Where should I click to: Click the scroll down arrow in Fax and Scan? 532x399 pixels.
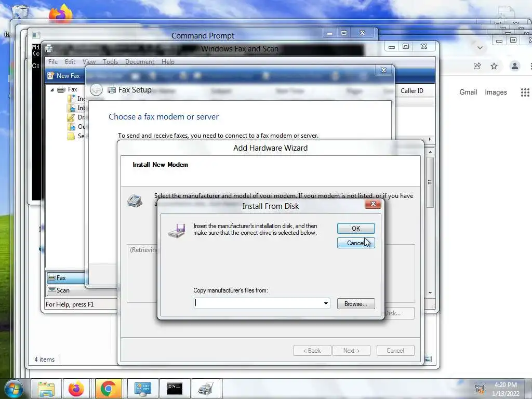tap(430, 293)
